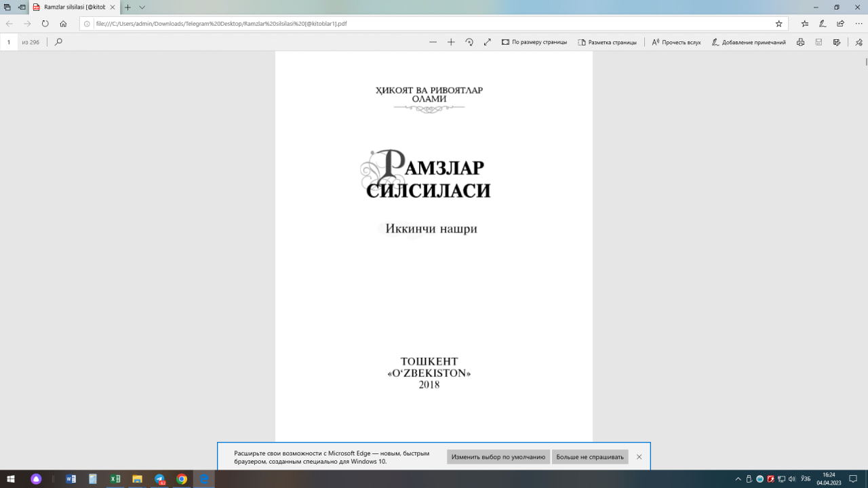Show tabs set aside icon
Screen dimensions: 868x488
click(7, 7)
